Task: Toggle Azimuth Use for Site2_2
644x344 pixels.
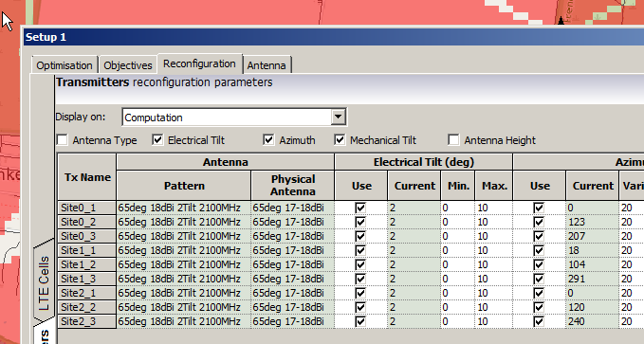Action: pos(539,307)
